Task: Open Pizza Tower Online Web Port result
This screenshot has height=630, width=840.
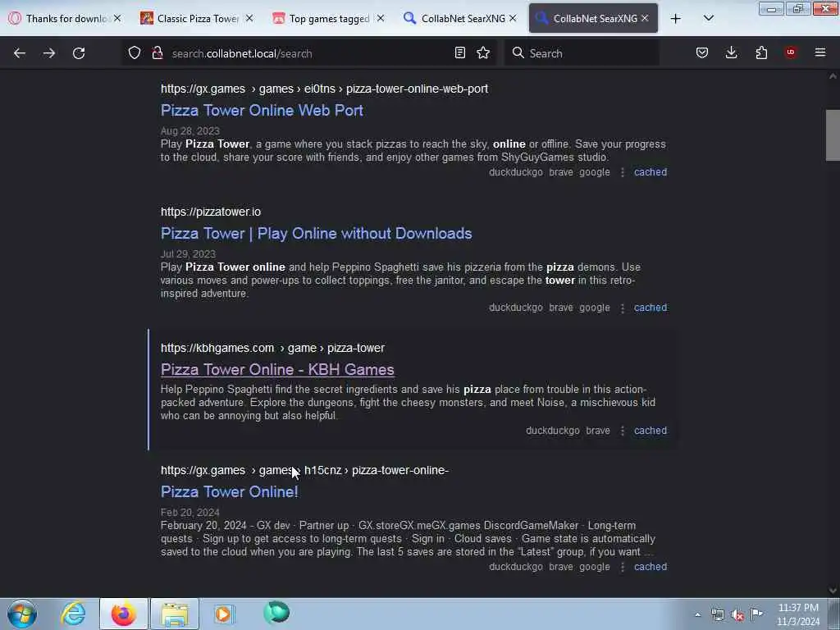Action: click(262, 111)
